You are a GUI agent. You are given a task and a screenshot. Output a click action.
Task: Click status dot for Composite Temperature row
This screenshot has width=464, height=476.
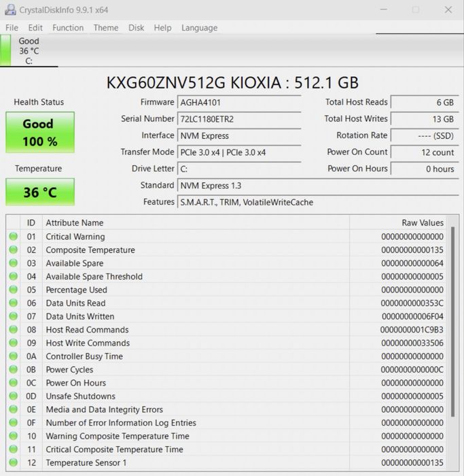coord(14,250)
